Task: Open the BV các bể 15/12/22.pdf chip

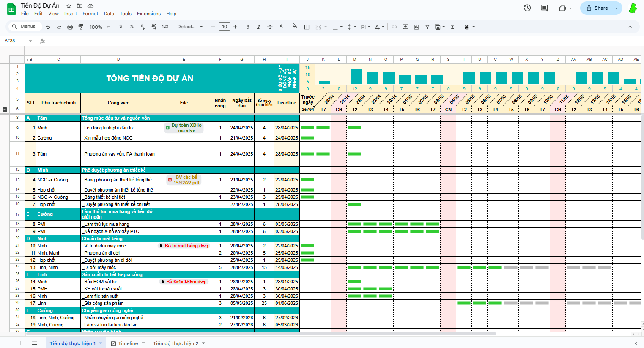Action: pos(184,180)
